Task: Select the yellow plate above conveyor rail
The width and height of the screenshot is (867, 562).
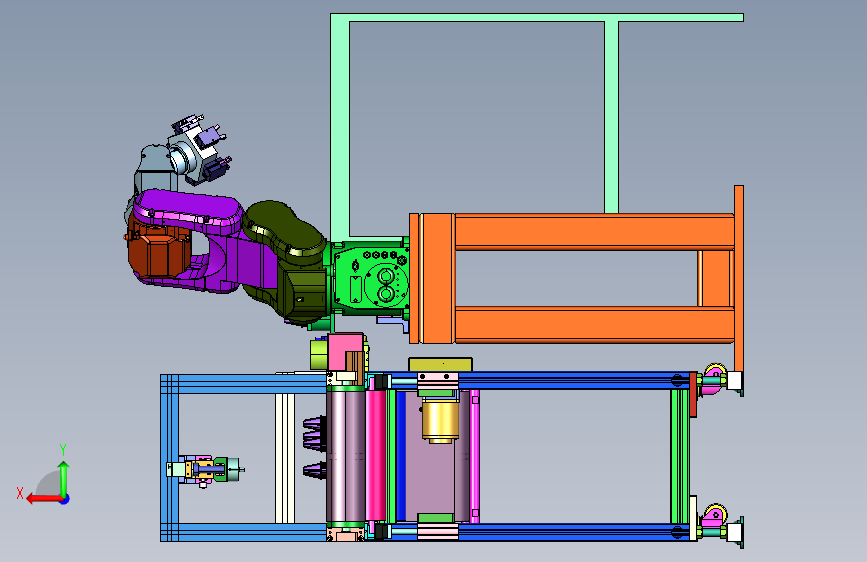Action: point(440,365)
